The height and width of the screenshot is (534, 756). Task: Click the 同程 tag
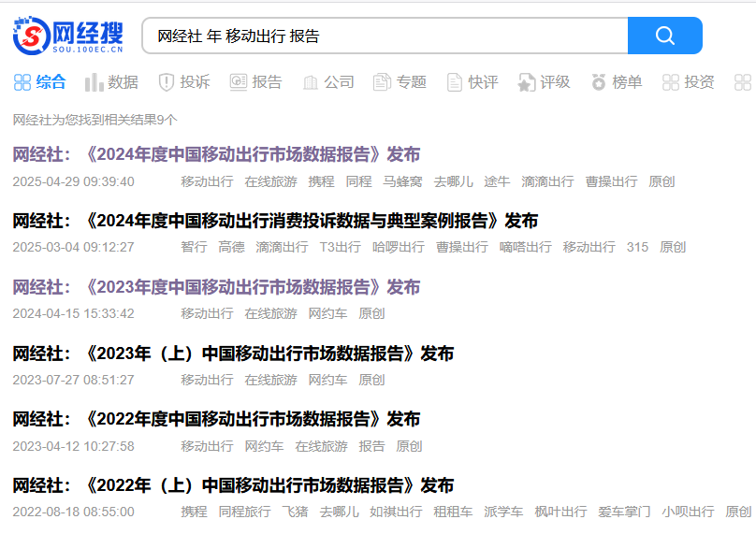coord(358,181)
